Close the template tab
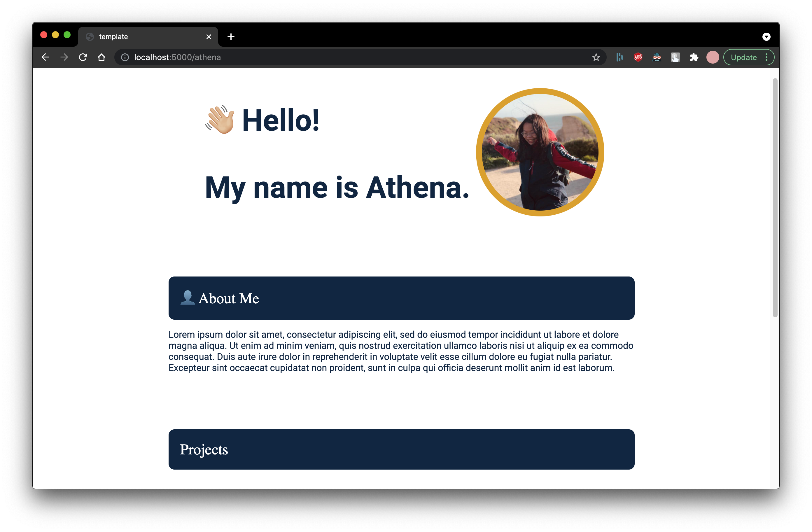The image size is (812, 532). [x=209, y=36]
